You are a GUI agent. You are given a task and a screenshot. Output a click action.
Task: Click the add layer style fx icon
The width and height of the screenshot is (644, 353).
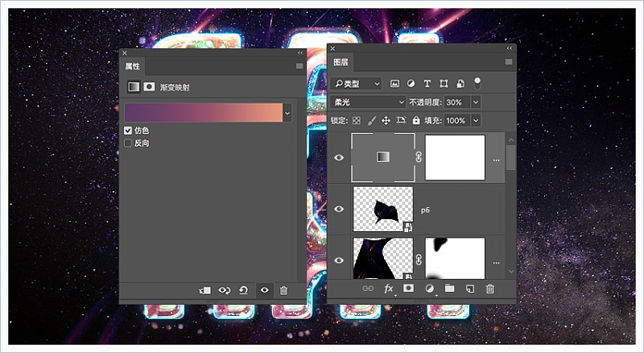pos(388,289)
